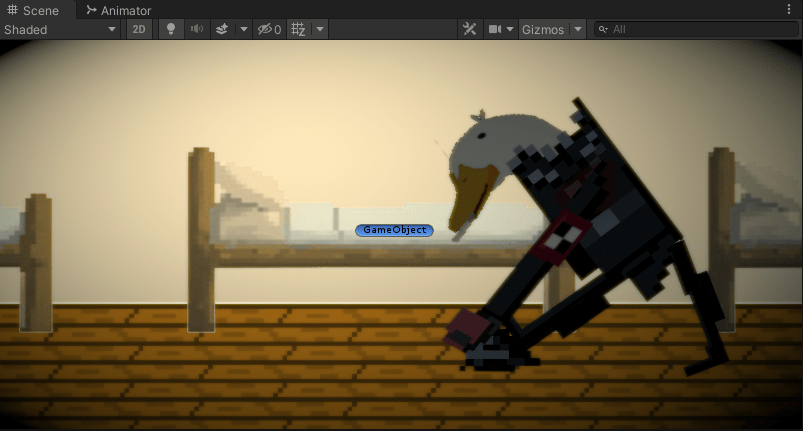This screenshot has height=431, width=803.
Task: Mute scene audio with the speaker icon
Action: 197,29
